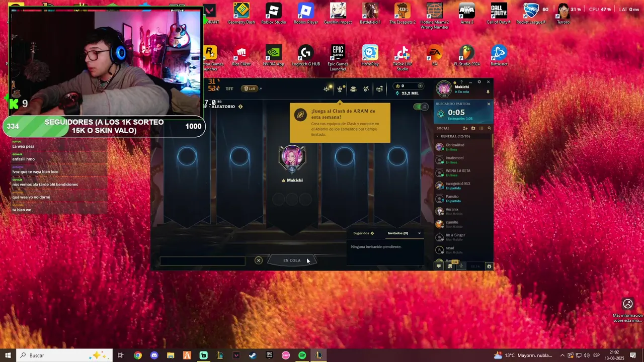This screenshot has height=362, width=644.
Task: Open Riot Client desktop shortcut
Action: [242, 56]
